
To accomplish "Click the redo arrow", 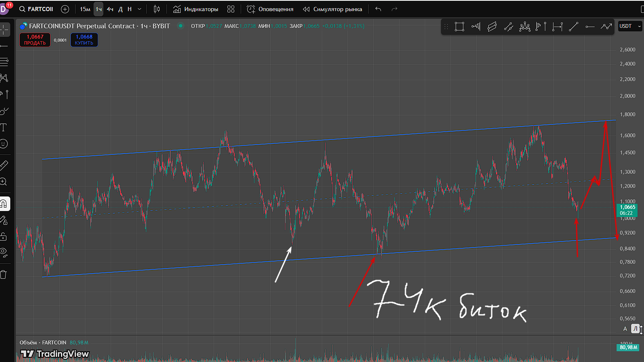I will 394,9.
